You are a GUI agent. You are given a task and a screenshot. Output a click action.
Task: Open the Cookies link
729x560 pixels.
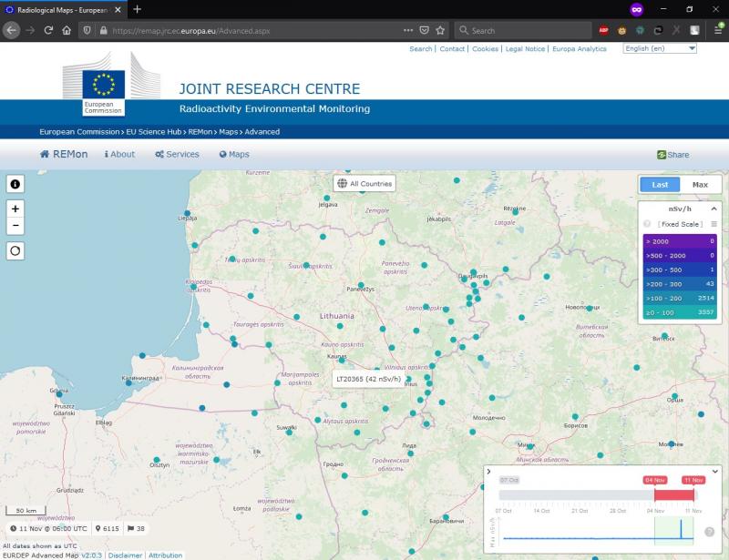(485, 49)
